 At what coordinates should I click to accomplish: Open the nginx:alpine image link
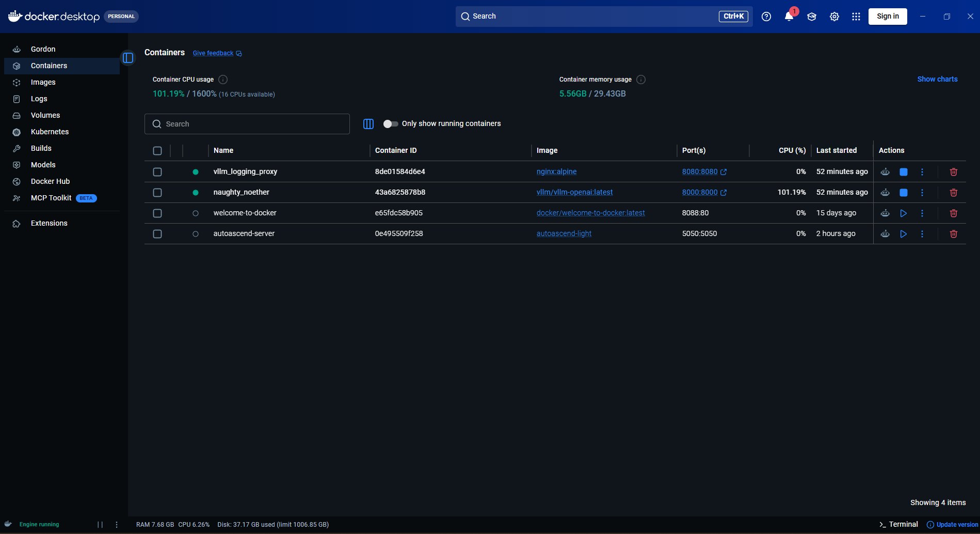556,171
